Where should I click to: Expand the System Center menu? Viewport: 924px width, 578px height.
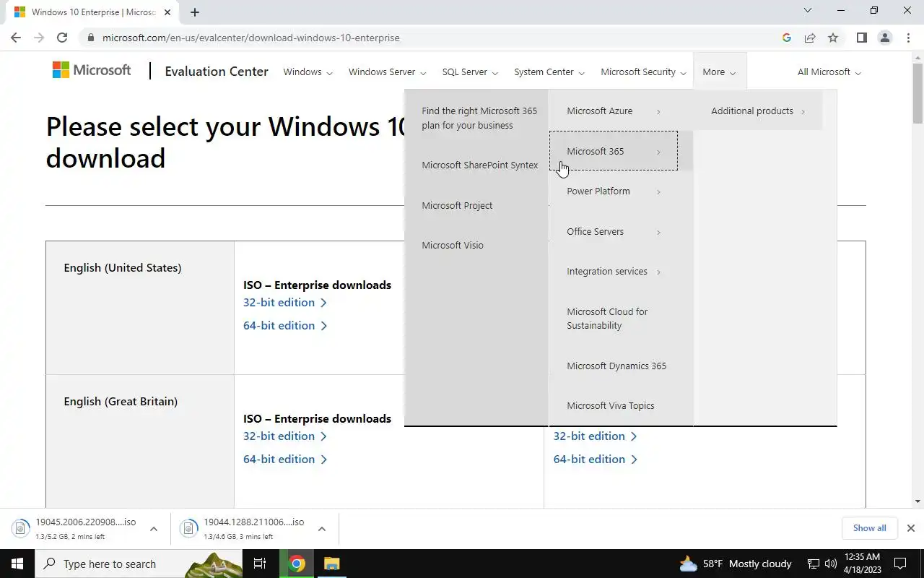click(549, 72)
